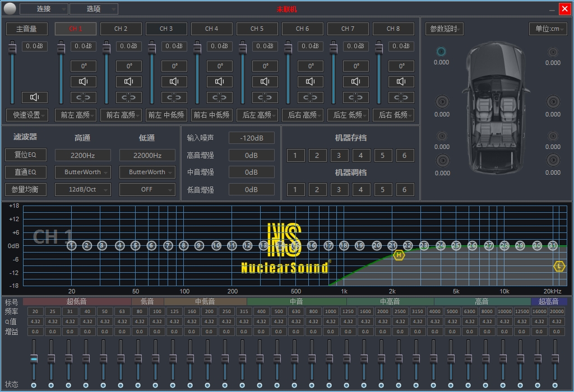Mute CH 4 with its speaker icon
This screenshot has width=574, height=392.
[220, 82]
